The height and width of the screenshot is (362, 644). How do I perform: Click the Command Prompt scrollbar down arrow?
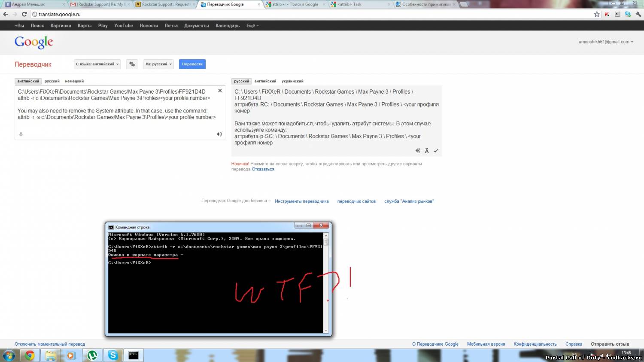[x=326, y=330]
